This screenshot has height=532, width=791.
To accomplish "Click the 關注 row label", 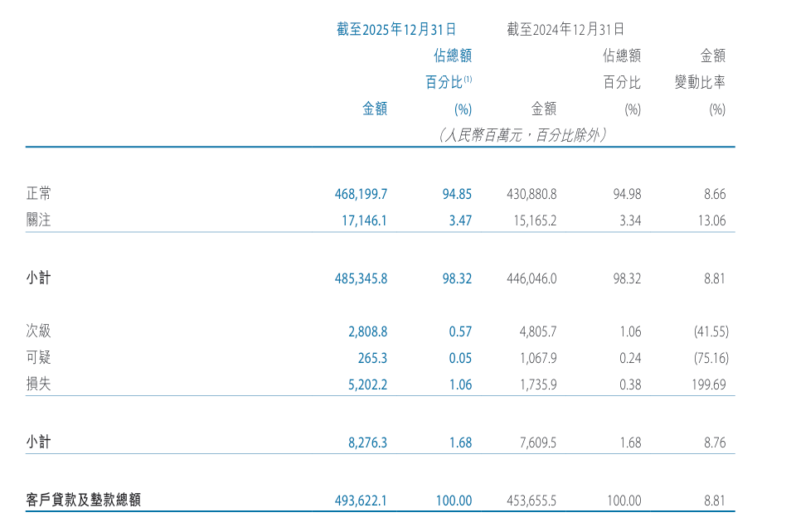I will click(x=38, y=220).
